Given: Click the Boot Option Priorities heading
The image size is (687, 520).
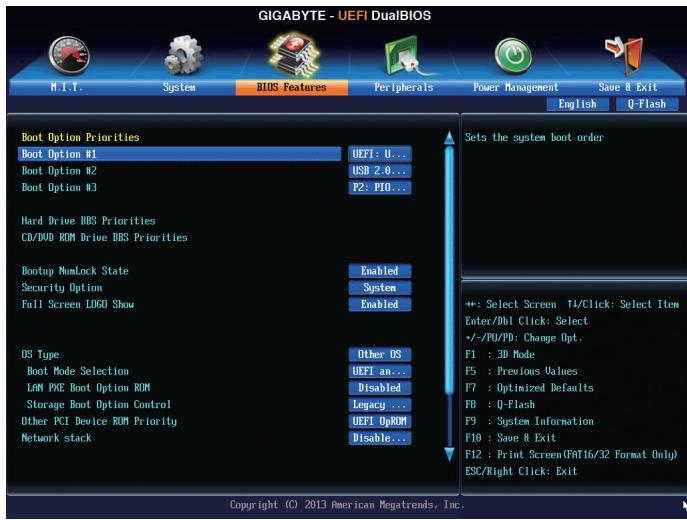Looking at the screenshot, I should point(81,137).
